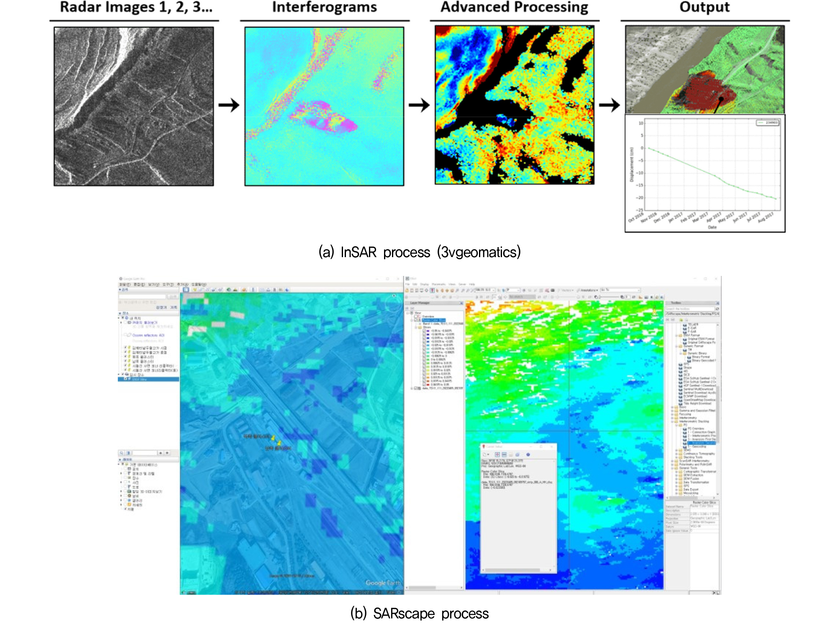Click the Open file icon in ENVI toolbar
This screenshot has width=840, height=623.
pos(407,290)
